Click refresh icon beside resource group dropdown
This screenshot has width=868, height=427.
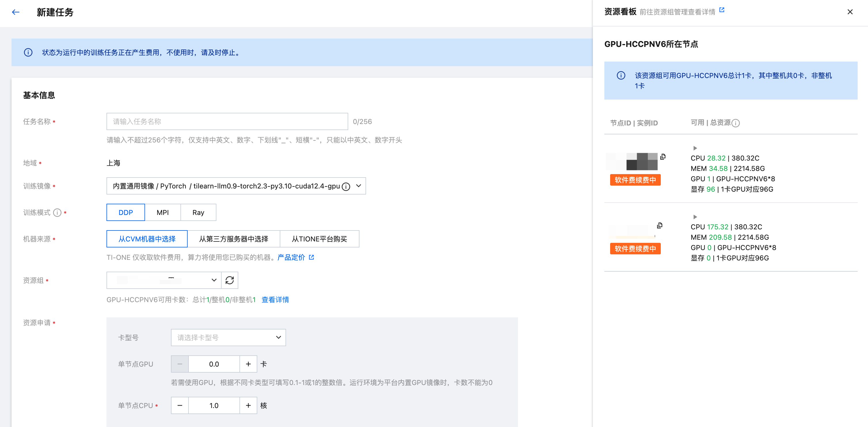point(229,280)
